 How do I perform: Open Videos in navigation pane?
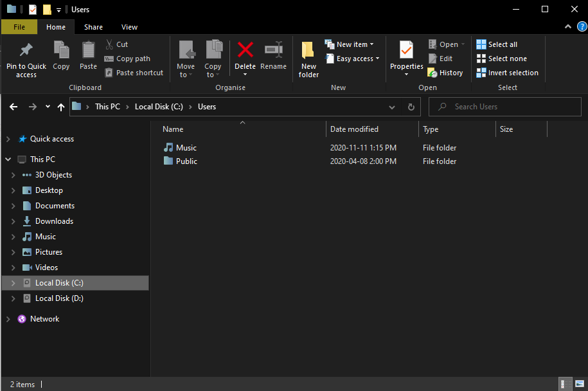pos(46,267)
